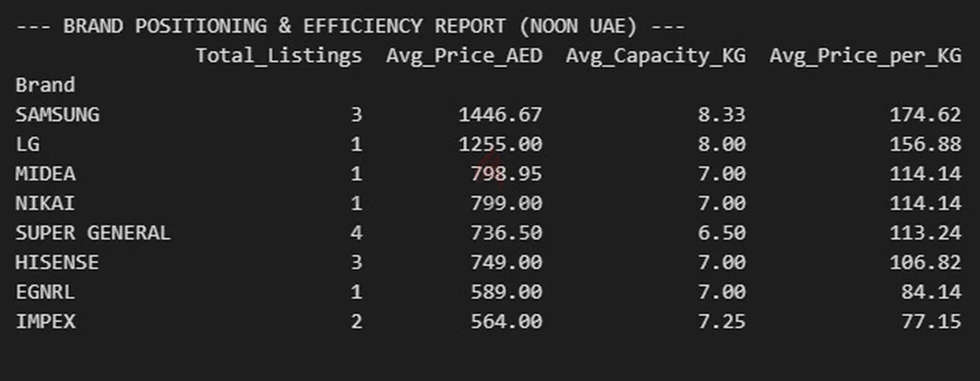This screenshot has height=381, width=980.
Task: Click the Avg_Capacity_KG column header
Action: [656, 56]
